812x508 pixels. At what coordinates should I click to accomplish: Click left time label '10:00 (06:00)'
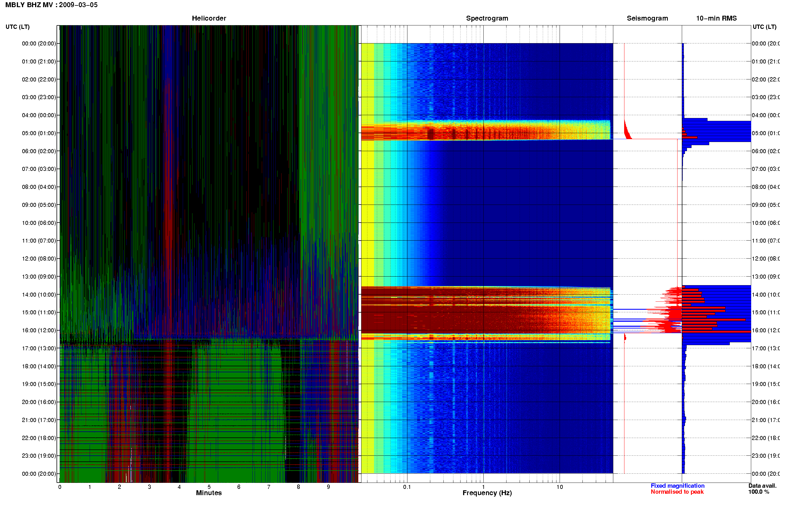(x=39, y=223)
